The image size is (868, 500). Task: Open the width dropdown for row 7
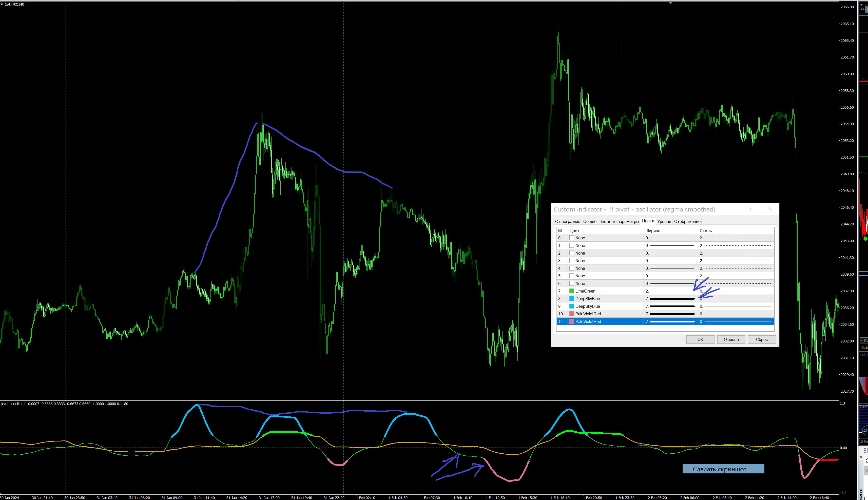click(x=671, y=291)
